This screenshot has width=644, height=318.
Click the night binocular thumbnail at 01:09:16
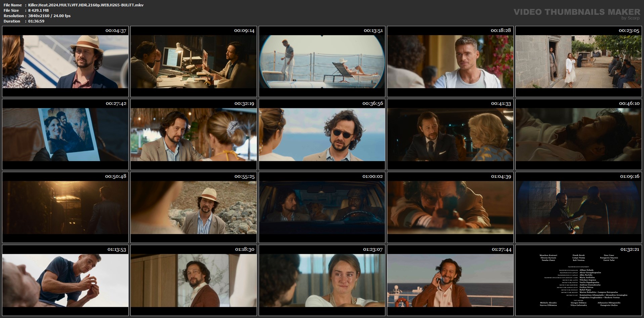click(578, 207)
